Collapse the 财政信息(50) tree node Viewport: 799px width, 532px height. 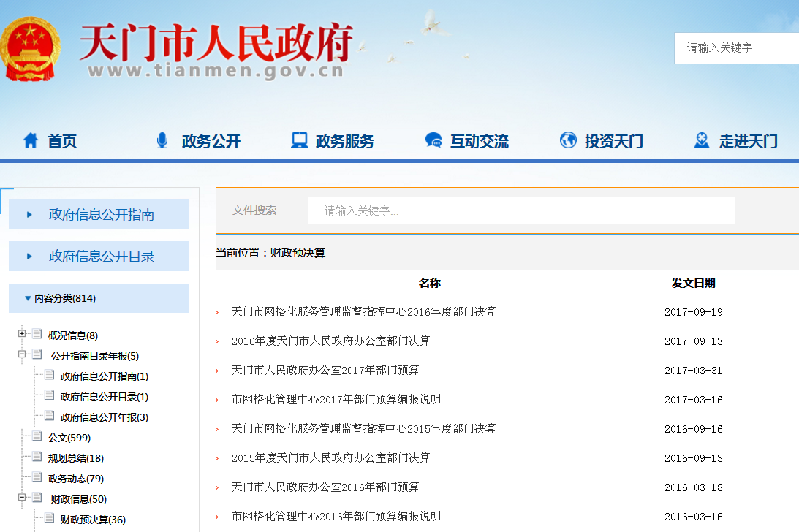point(22,498)
